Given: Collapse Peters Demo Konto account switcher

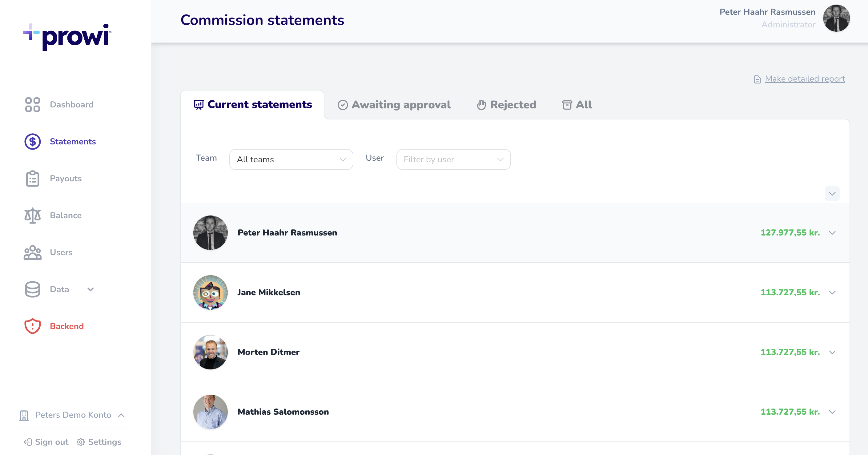Looking at the screenshot, I should click(x=122, y=415).
